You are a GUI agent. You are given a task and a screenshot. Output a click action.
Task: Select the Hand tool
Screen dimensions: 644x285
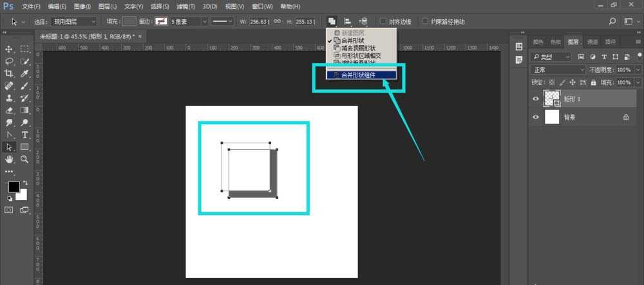click(x=10, y=159)
